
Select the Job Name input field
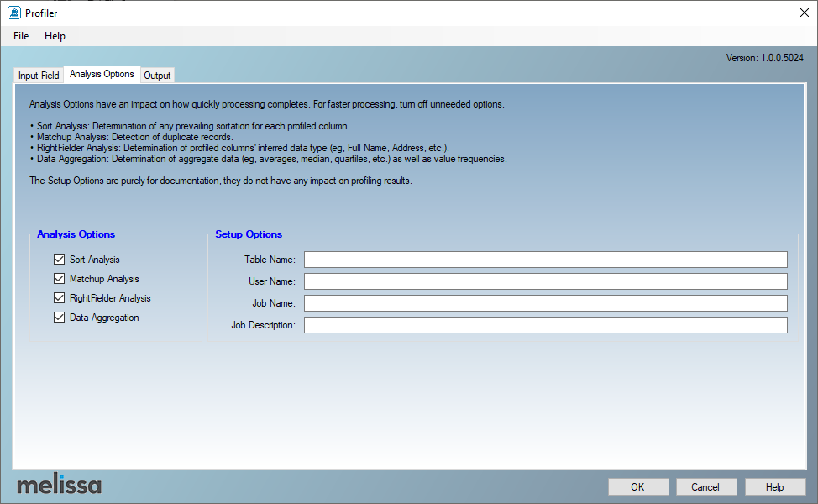coord(546,303)
